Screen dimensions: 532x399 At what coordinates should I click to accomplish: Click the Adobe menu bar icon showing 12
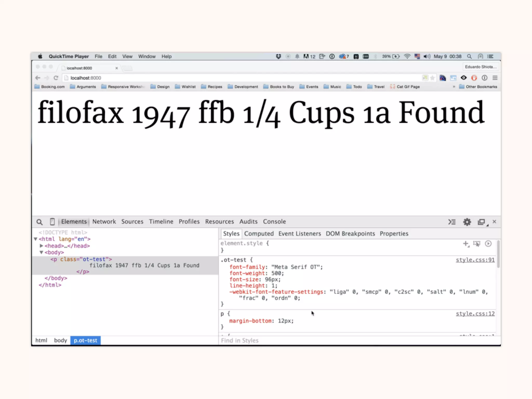coord(309,56)
